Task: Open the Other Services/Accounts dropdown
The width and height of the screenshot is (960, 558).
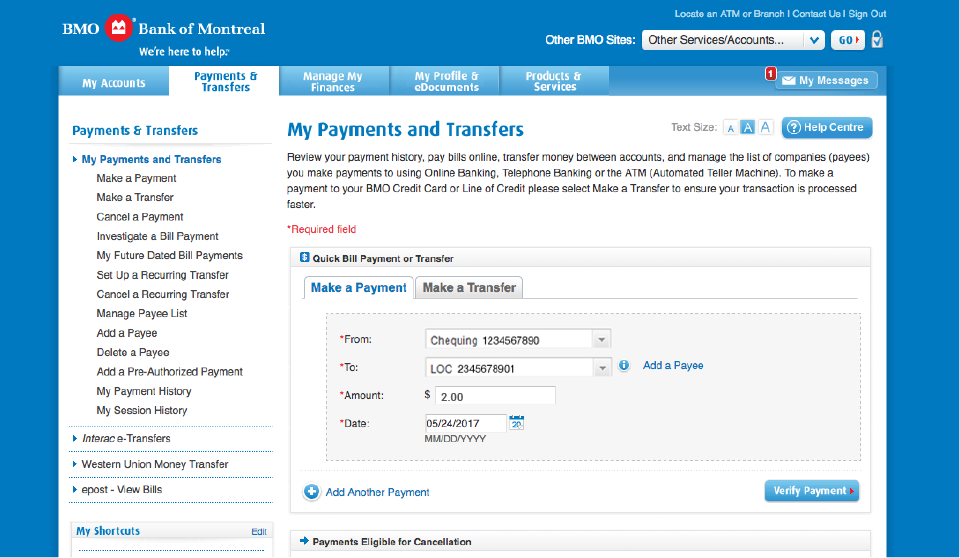Action: [732, 40]
